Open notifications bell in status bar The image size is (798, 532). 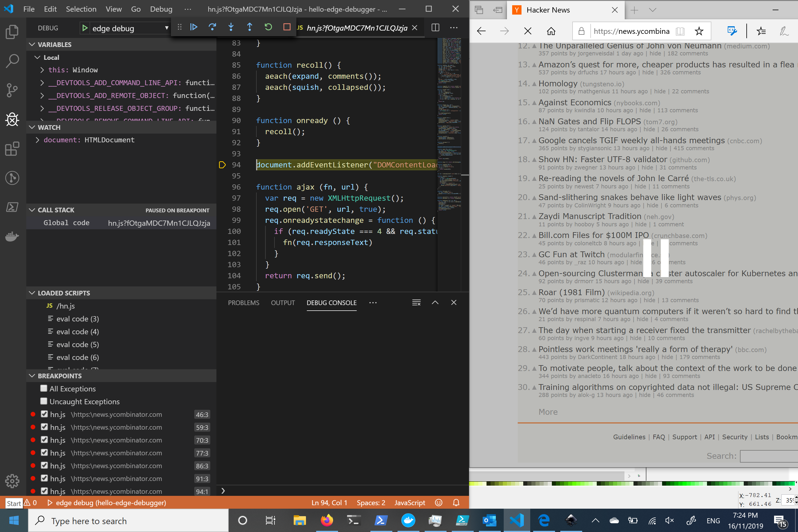456,503
